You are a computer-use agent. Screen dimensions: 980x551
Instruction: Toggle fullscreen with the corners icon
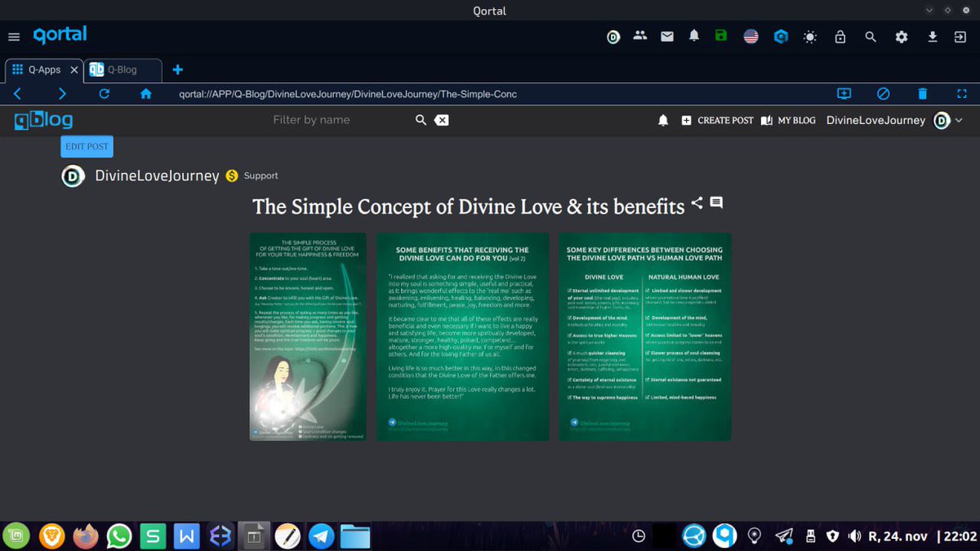[961, 94]
